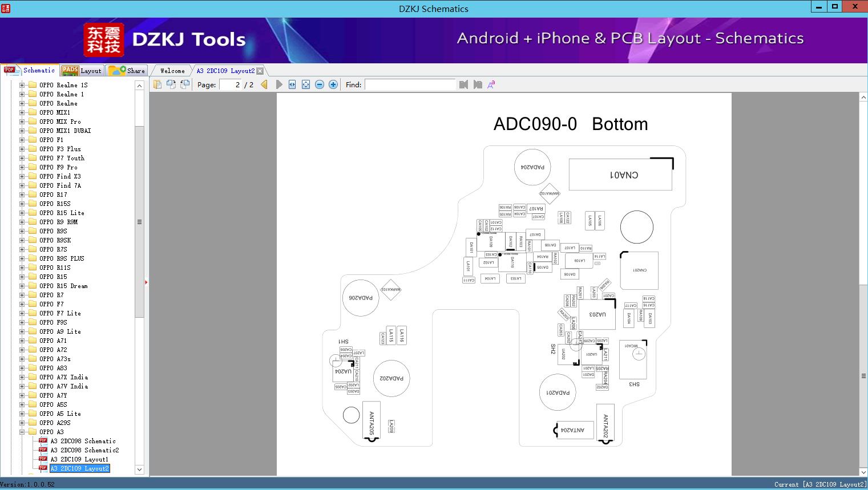This screenshot has height=490, width=868.
Task: Expand the OPPO A7X India folder
Action: tap(22, 377)
